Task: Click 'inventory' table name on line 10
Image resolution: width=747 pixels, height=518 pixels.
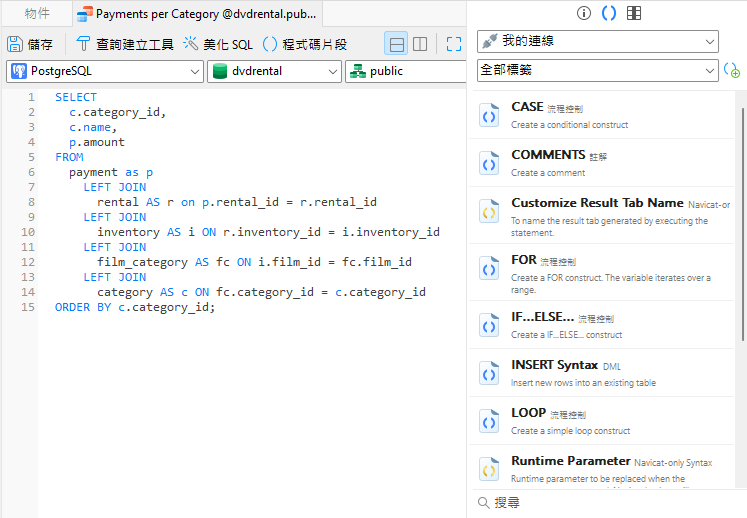Action: pyautogui.click(x=128, y=232)
